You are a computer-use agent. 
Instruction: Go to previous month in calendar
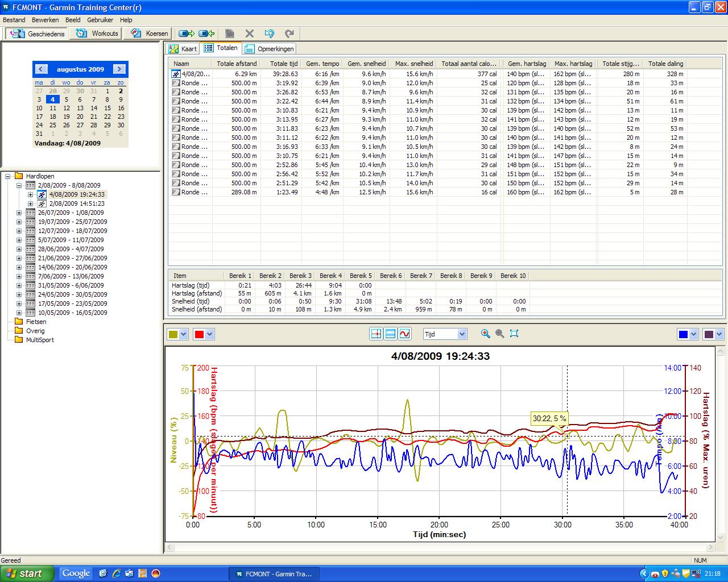[41, 69]
